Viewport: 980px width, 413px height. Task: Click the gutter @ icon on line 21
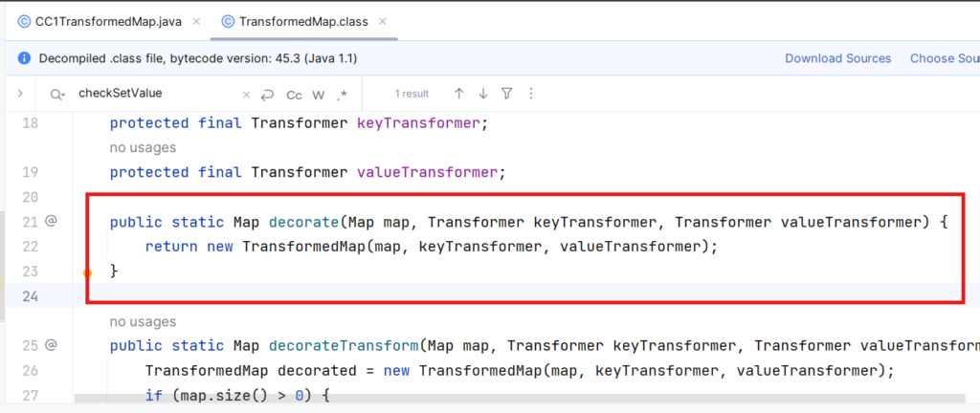point(52,222)
